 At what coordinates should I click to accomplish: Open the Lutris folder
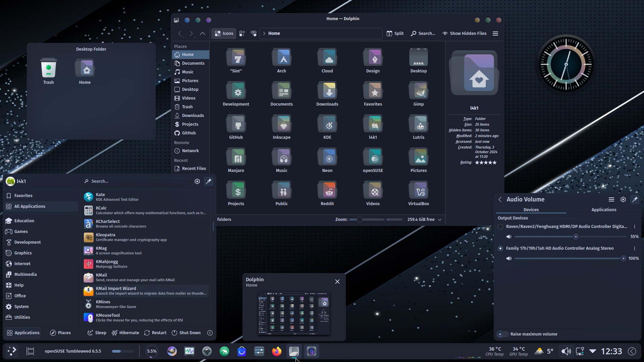(419, 127)
